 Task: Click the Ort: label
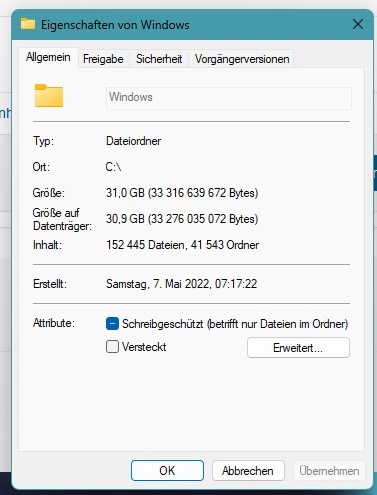(41, 167)
